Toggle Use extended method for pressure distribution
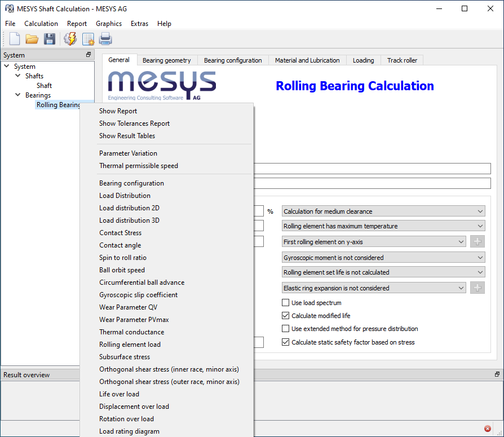504x437 pixels. coord(286,329)
